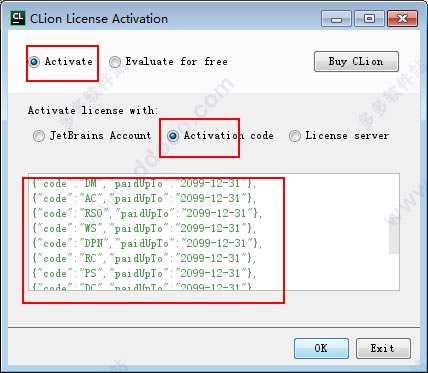Click the code line containing "AC"

[x=144, y=199]
